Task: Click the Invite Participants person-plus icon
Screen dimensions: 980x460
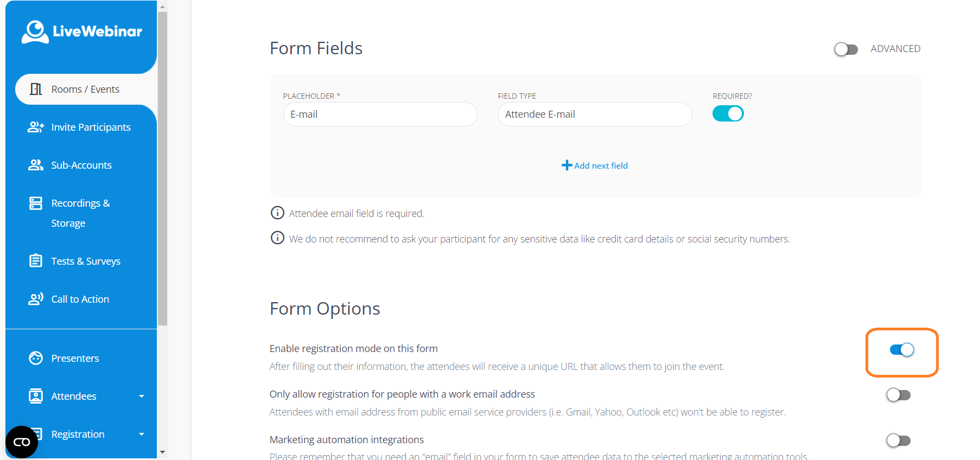Action: point(36,127)
